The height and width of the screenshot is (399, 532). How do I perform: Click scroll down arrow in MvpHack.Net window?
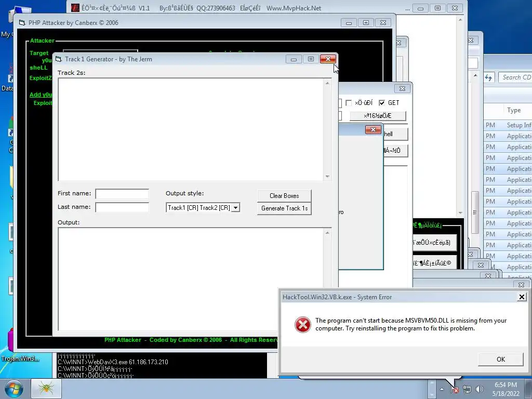(x=460, y=212)
